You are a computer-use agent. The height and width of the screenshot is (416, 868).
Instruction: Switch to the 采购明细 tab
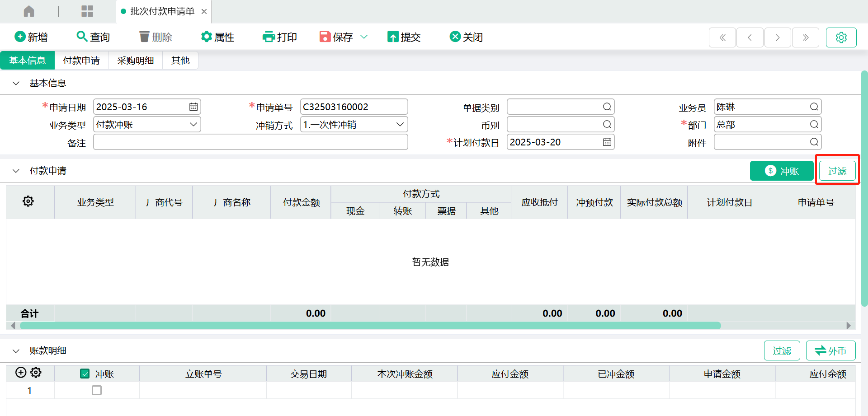coord(135,61)
